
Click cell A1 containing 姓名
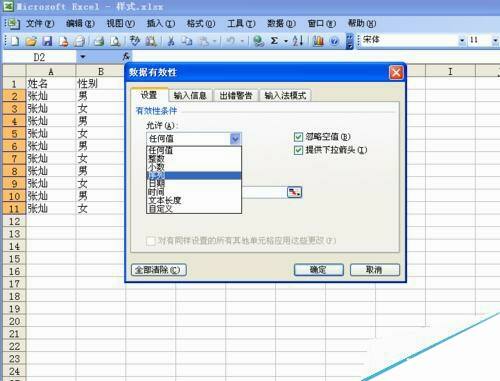tap(51, 83)
